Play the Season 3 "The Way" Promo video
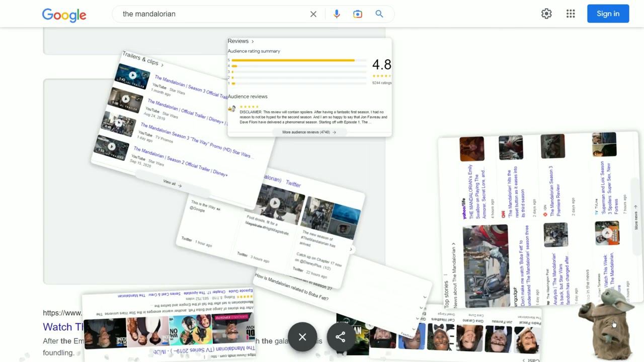This screenshot has height=362, width=644. tap(118, 122)
